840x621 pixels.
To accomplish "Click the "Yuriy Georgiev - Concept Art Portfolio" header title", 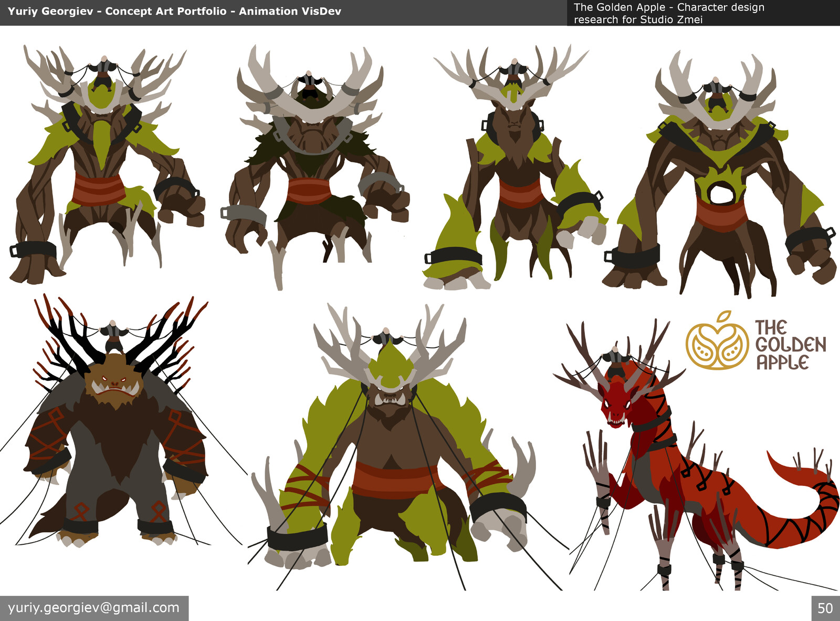I will click(x=174, y=11).
